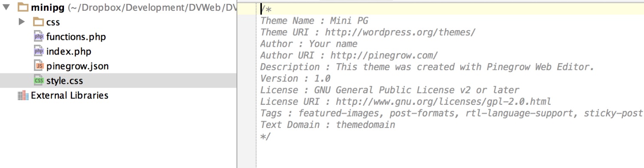Viewport: 644px width, 168px height.
Task: Click the 'Author : Your name' line
Action: (x=309, y=44)
